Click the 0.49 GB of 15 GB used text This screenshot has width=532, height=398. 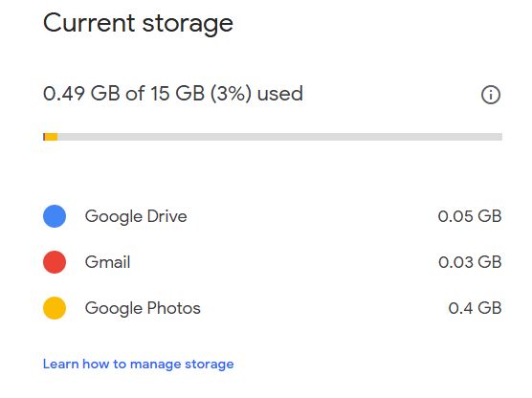173,94
